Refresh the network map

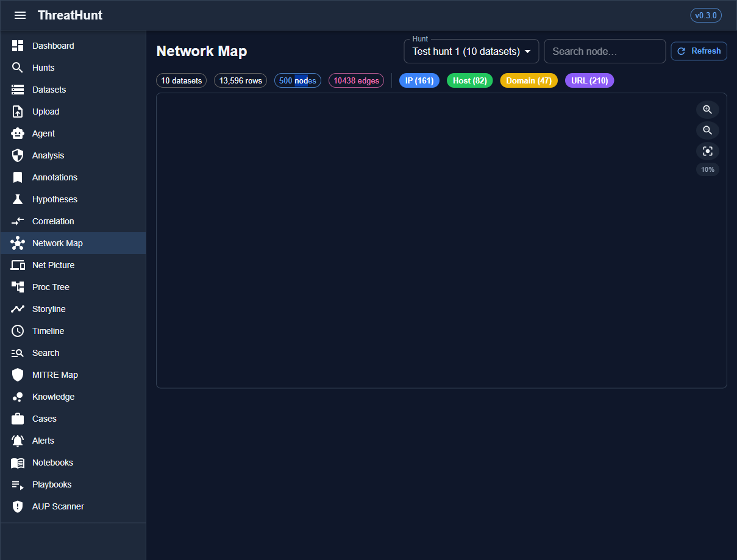point(699,51)
